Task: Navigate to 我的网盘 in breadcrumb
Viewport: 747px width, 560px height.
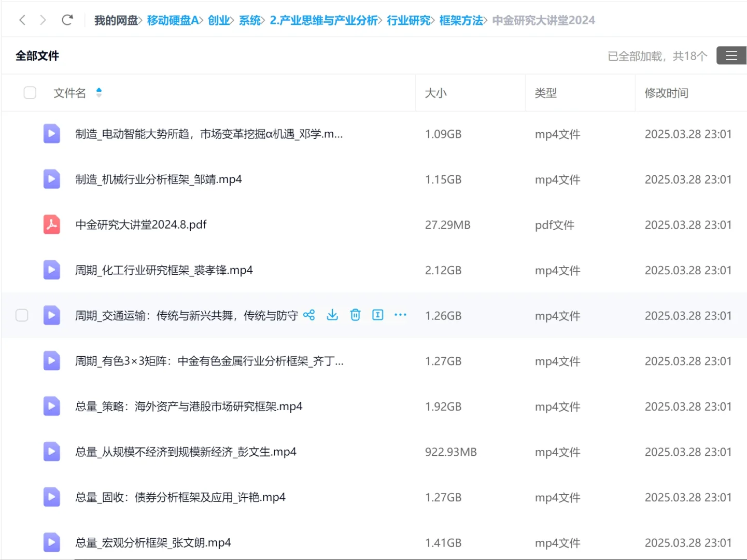Action: click(x=116, y=20)
